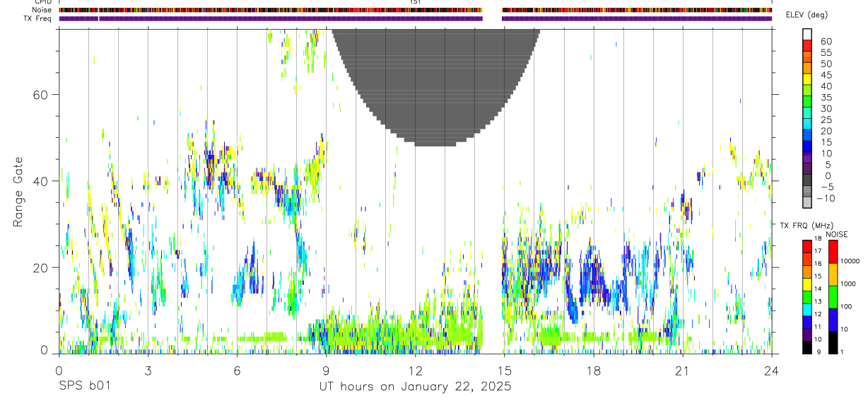The width and height of the screenshot is (868, 401).
Task: Click the '12' tick on the UT hours axis
Action: coord(415,371)
